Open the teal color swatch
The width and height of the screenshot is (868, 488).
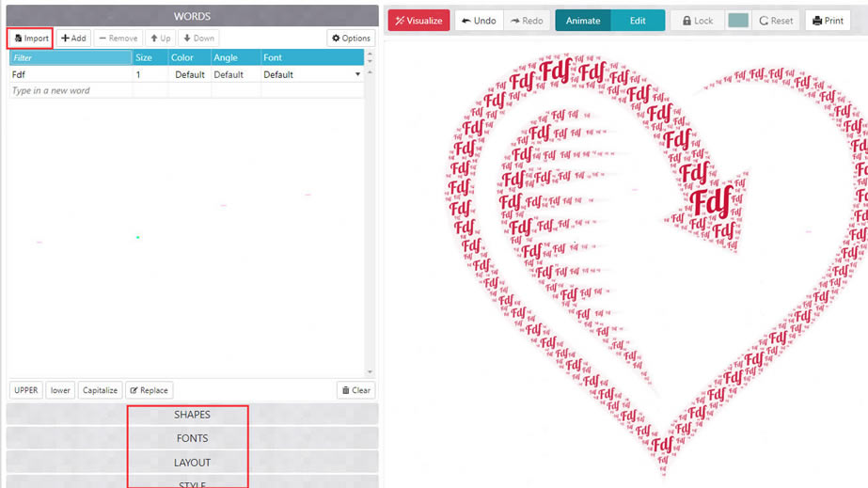point(738,21)
